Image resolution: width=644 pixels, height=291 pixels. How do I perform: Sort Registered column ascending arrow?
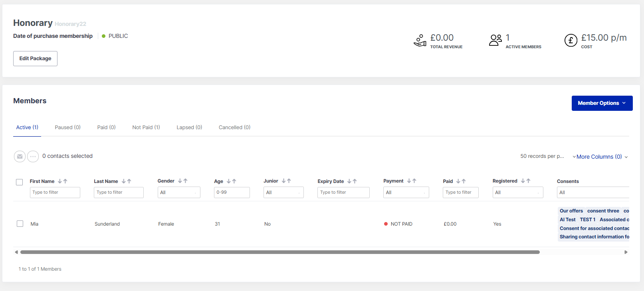pos(529,181)
